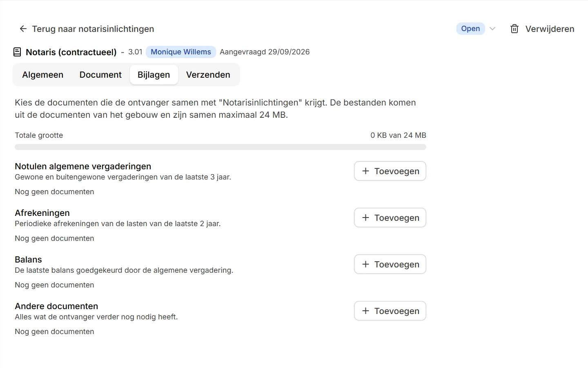Screen dimensions: 588x368
Task: Go to the Verzenden tab
Action: point(208,75)
